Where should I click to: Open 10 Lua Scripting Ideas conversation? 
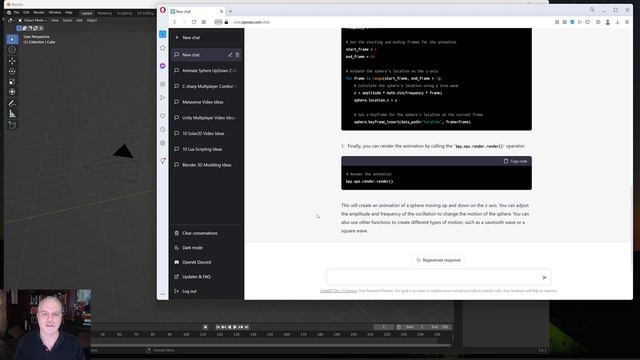point(207,149)
